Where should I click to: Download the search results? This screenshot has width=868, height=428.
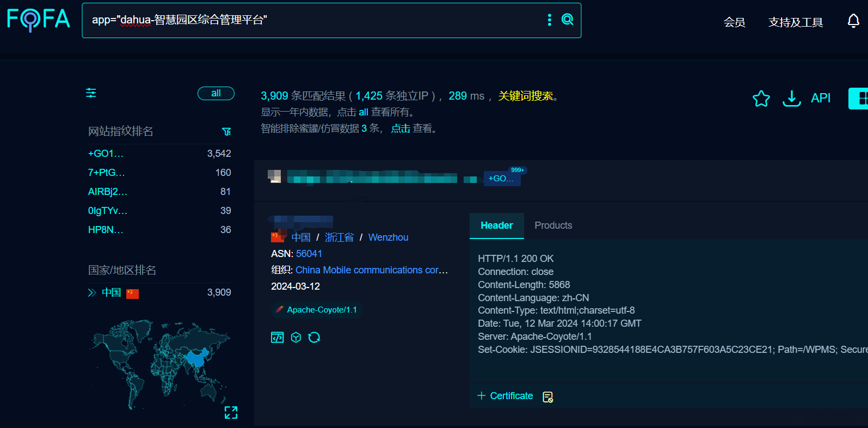pyautogui.click(x=791, y=99)
